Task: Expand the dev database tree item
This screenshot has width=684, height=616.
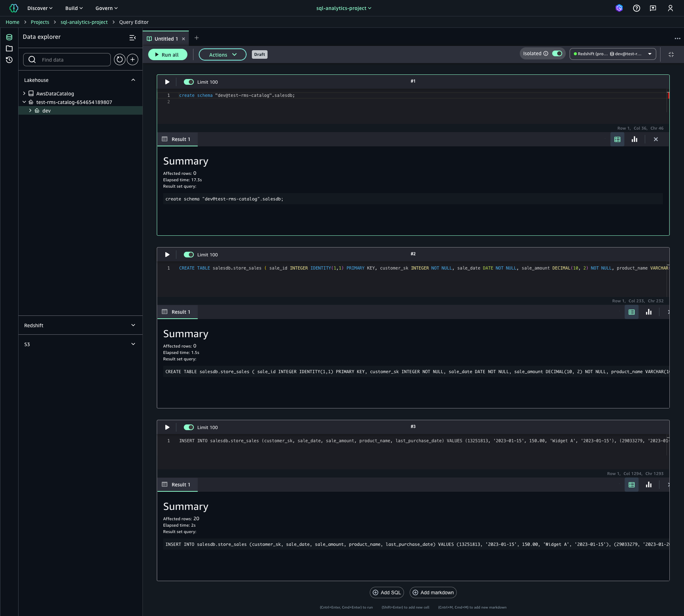Action: (30, 111)
